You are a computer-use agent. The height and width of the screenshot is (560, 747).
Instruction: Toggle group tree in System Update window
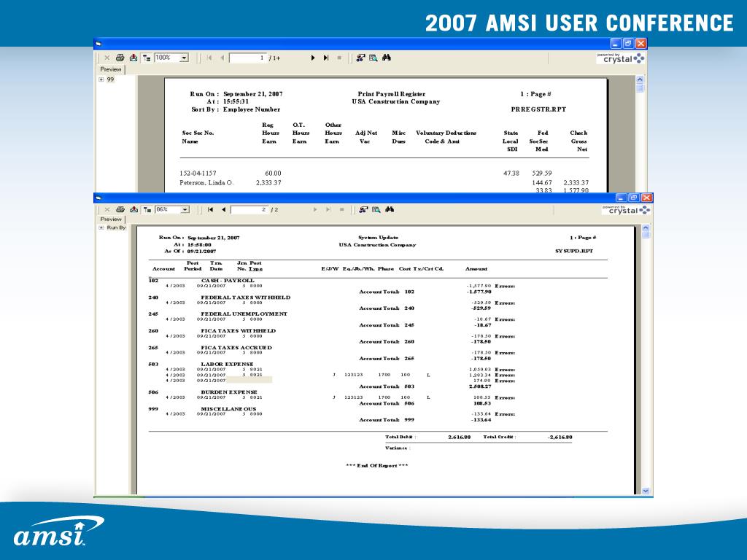[x=147, y=209]
